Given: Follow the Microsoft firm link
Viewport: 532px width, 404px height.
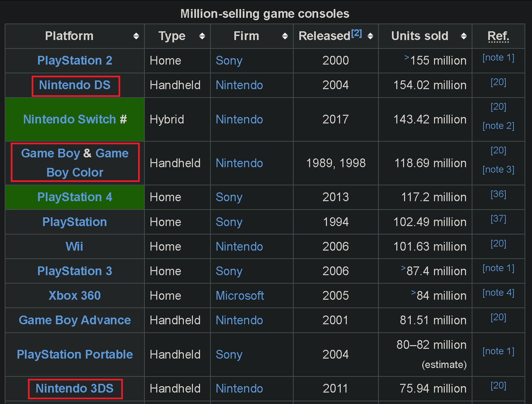Looking at the screenshot, I should tap(240, 296).
